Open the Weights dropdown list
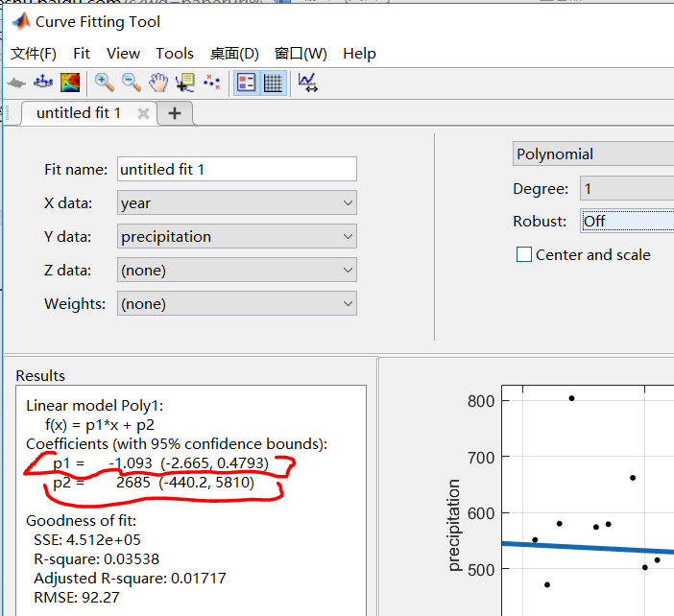The width and height of the screenshot is (674, 616). tap(236, 304)
